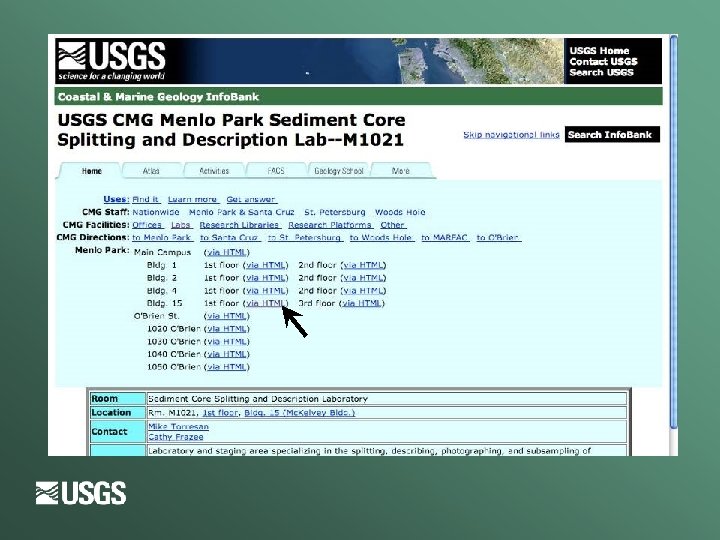Open directions to Menlo Park
Image resolution: width=720 pixels, height=540 pixels.
163,237
